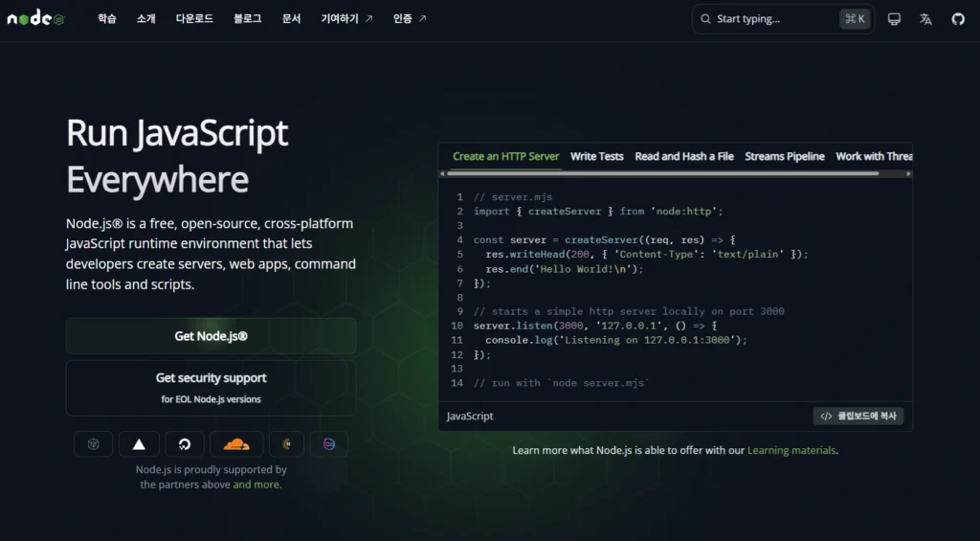The width and height of the screenshot is (980, 541).
Task: Open the 기여하기 link
Action: (340, 19)
